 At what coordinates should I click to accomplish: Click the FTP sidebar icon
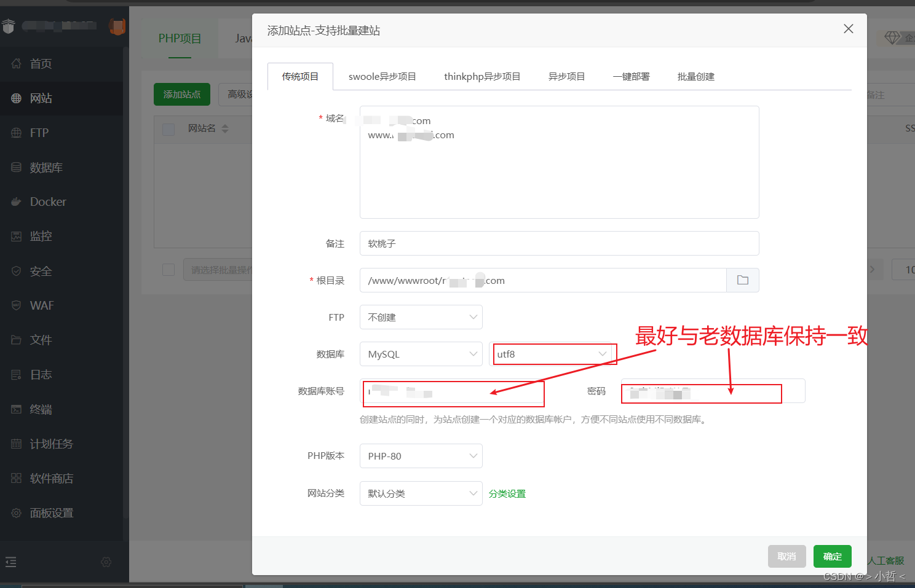[17, 133]
